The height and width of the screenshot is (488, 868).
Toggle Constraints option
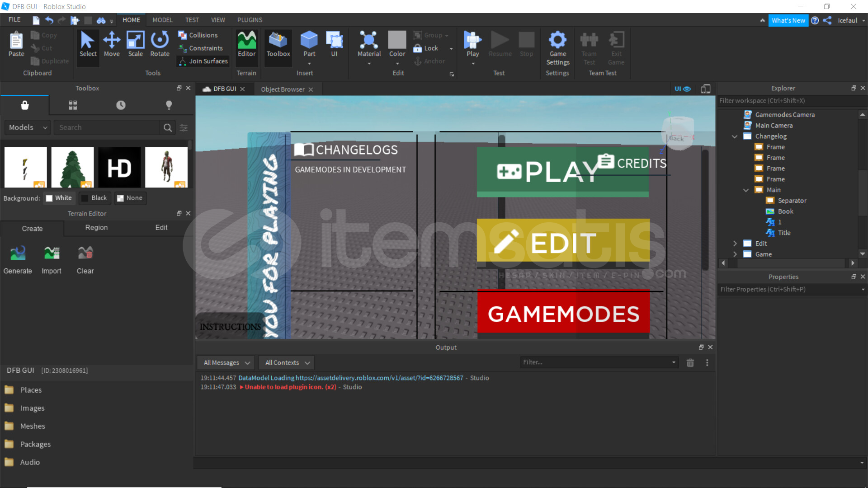(201, 48)
